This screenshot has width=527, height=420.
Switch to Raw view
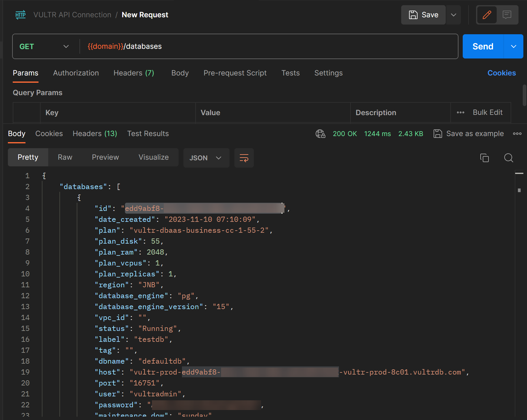[x=65, y=157]
